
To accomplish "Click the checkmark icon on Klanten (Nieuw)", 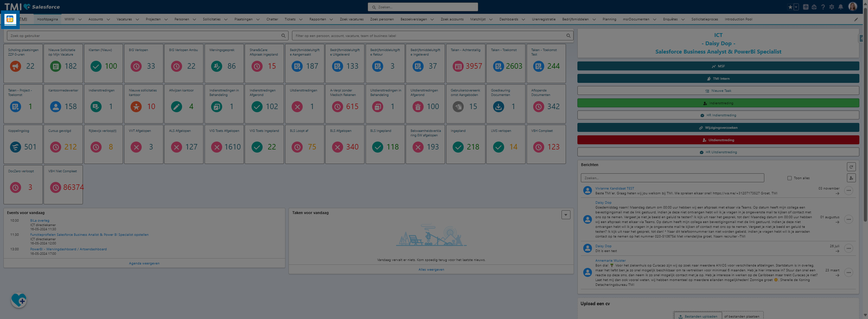I will (x=96, y=66).
